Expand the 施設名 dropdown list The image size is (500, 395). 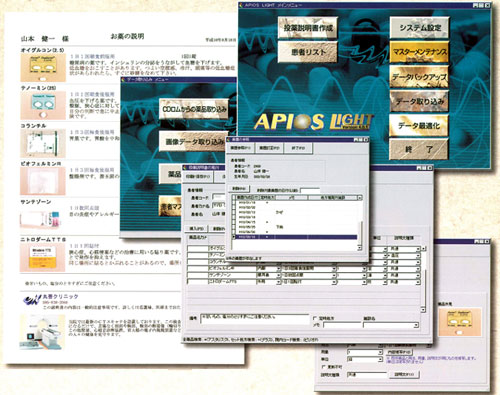416,325
